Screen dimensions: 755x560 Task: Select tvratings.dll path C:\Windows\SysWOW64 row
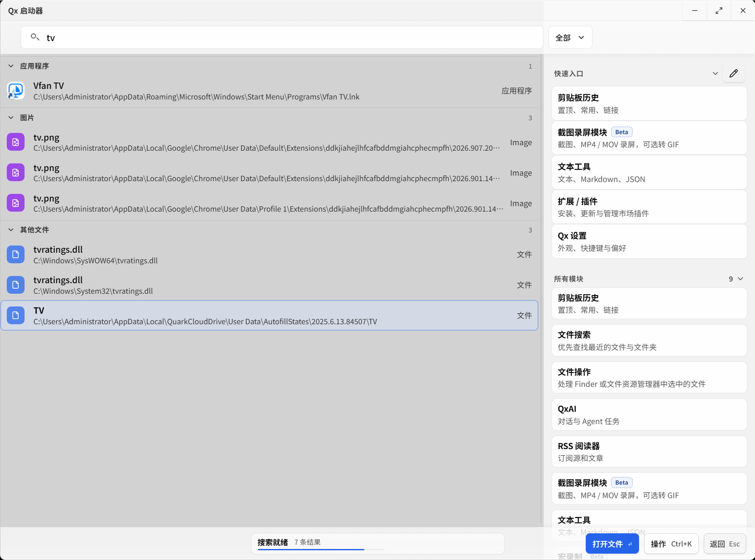(x=269, y=254)
